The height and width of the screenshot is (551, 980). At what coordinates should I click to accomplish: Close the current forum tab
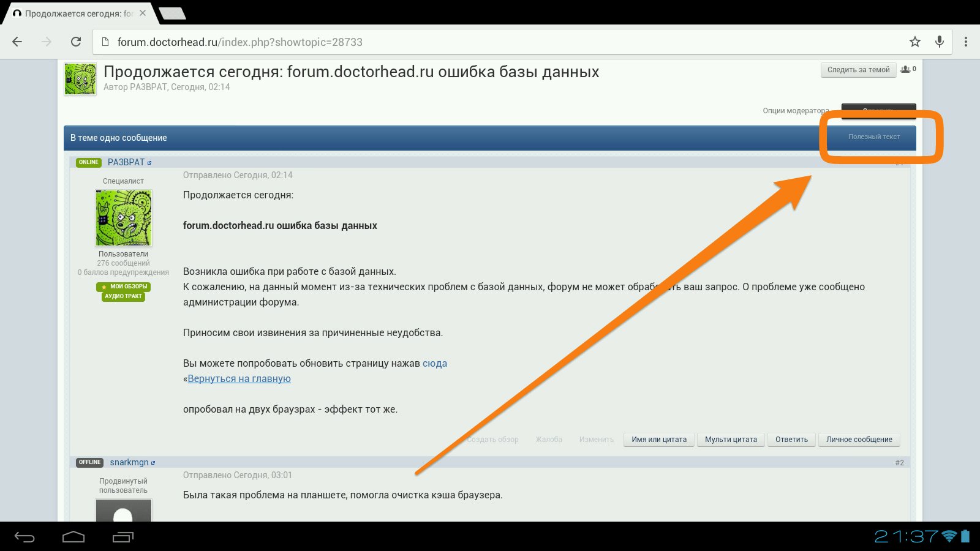tap(143, 13)
